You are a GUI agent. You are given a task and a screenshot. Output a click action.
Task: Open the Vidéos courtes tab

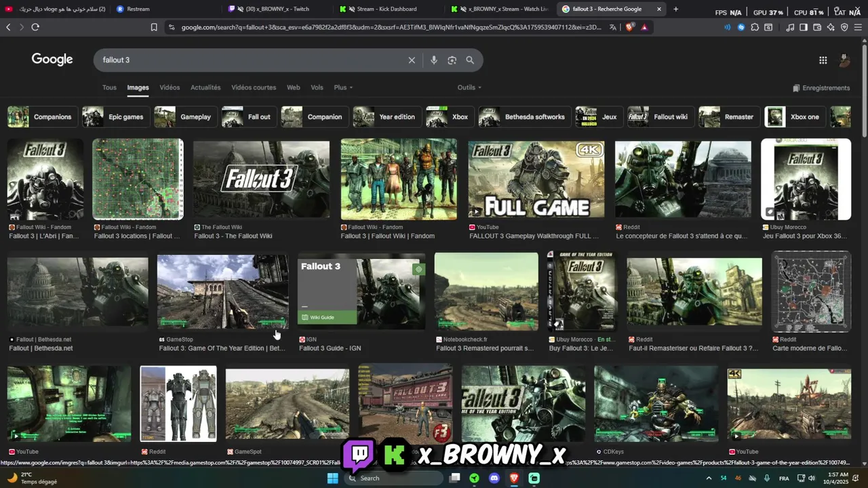tap(254, 87)
